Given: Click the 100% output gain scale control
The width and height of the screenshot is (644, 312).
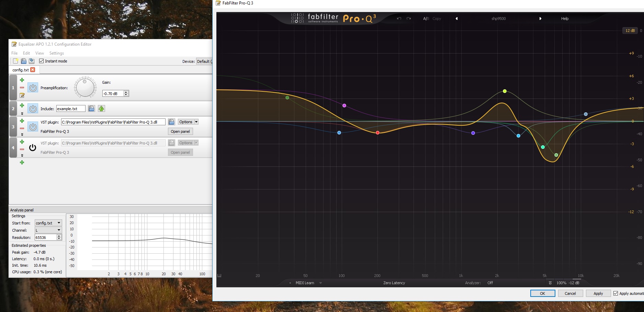Looking at the screenshot, I should tap(562, 283).
